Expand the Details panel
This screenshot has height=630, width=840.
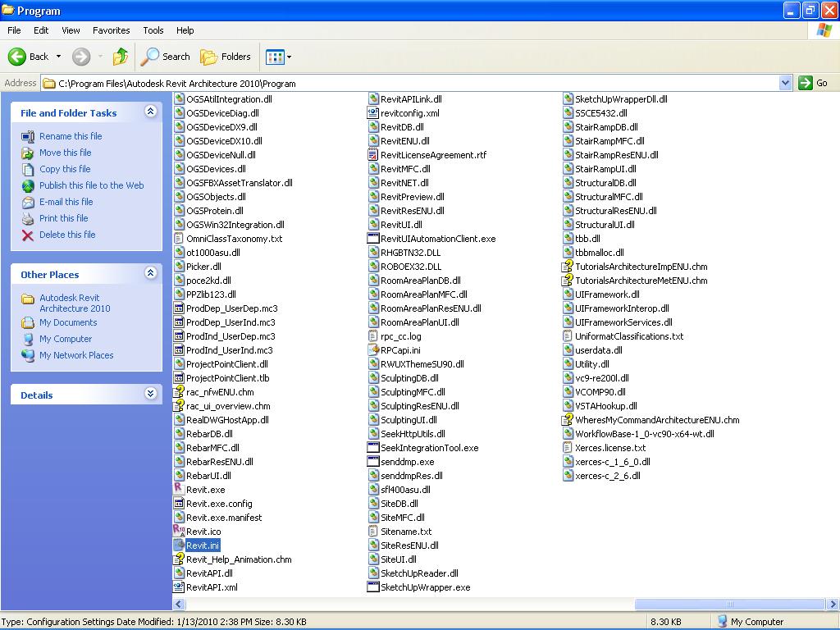[151, 394]
